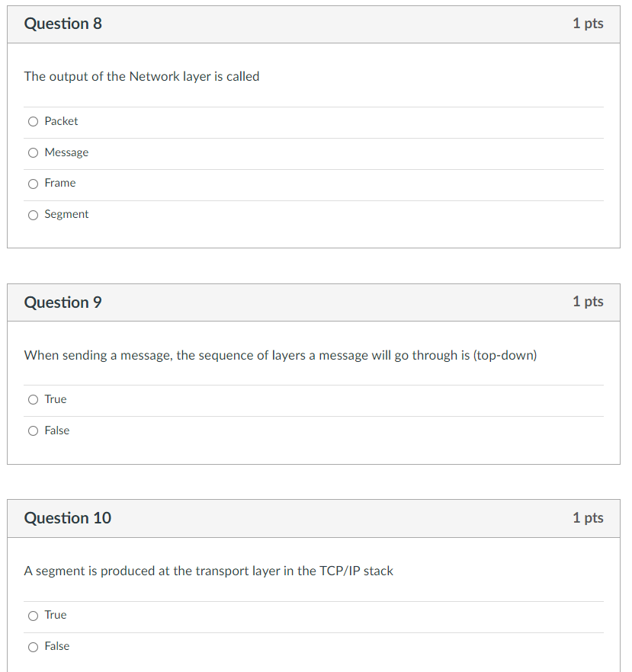The image size is (632, 672).
Task: Choose the Frame radio option
Action: 33,184
